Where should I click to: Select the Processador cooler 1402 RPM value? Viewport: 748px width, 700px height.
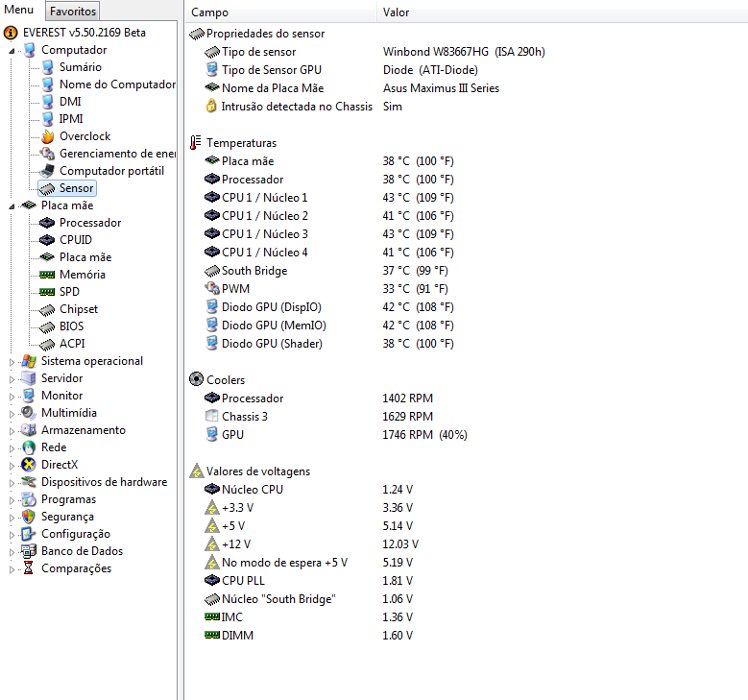(x=407, y=398)
